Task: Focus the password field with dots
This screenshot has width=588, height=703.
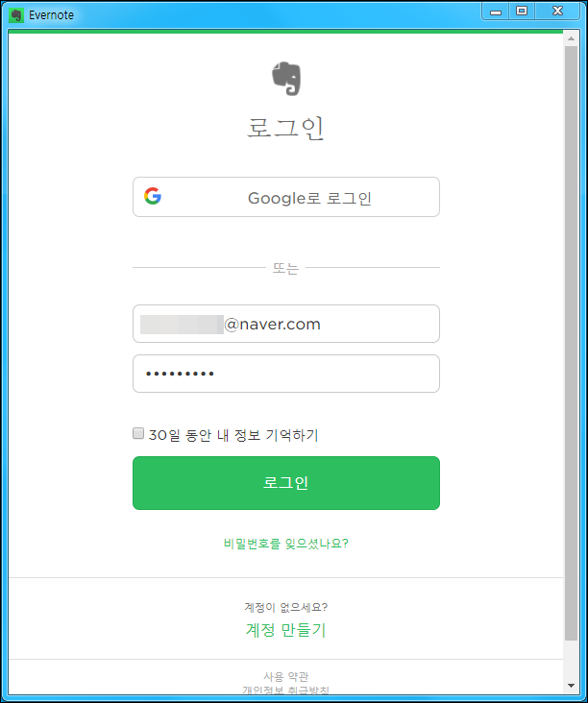Action: (x=286, y=374)
